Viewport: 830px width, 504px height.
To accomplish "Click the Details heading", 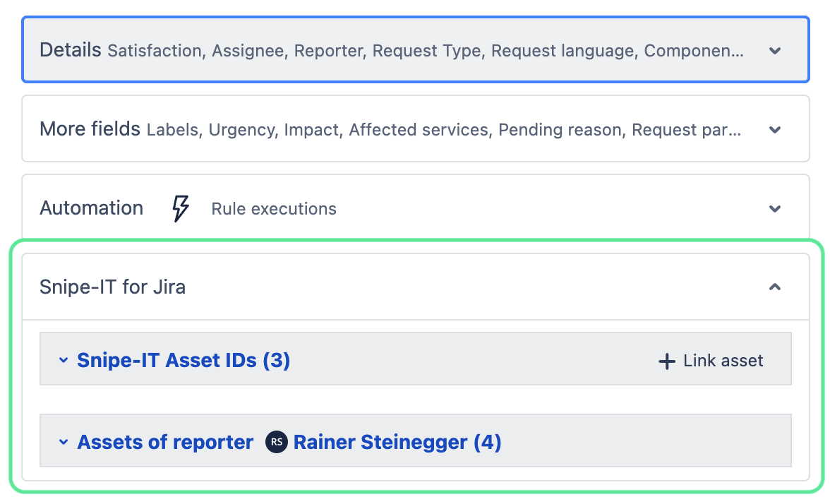I will coord(71,51).
